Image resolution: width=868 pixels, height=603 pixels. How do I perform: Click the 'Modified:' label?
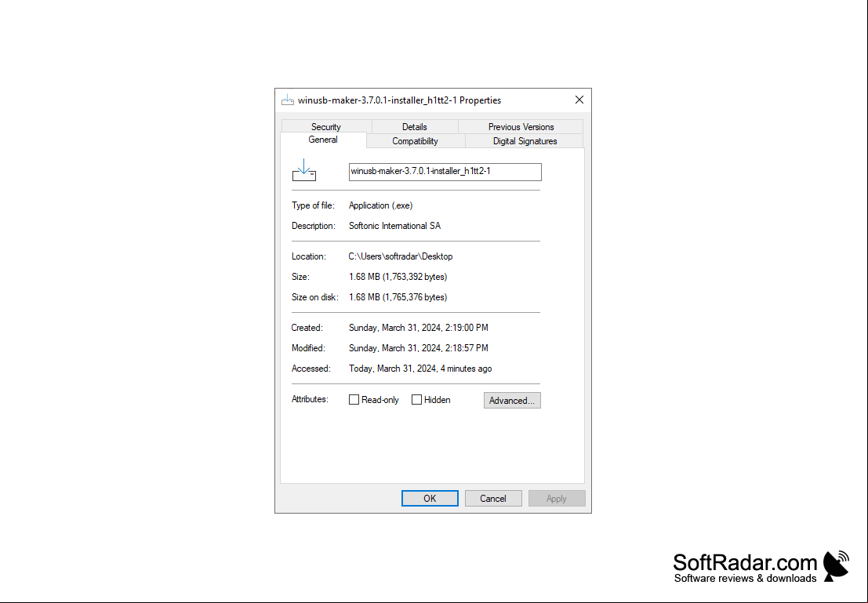(x=308, y=348)
